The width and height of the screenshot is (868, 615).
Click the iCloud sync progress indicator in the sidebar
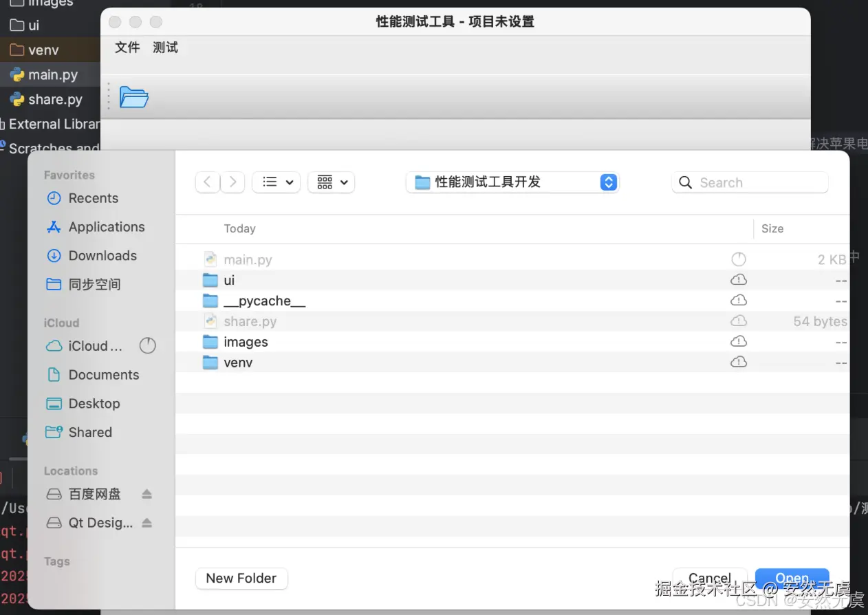pos(148,346)
